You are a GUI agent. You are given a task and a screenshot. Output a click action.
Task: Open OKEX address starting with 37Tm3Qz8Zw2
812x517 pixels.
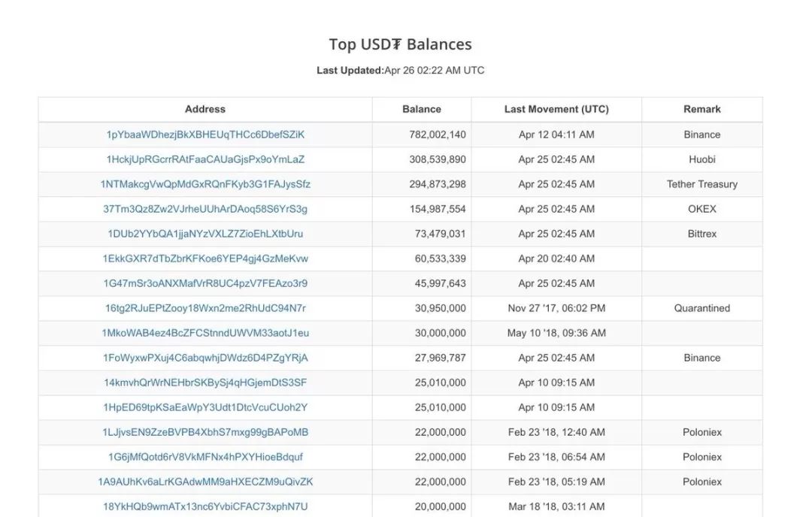(x=205, y=209)
